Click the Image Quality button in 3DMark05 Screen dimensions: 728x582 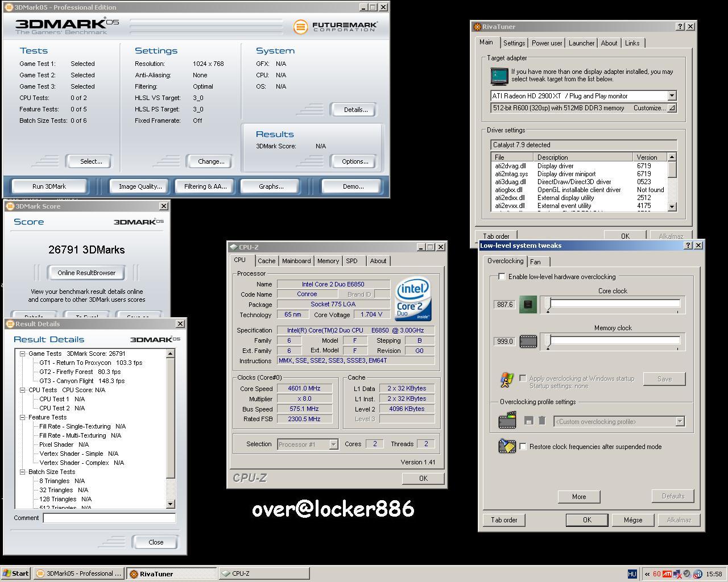tap(140, 186)
